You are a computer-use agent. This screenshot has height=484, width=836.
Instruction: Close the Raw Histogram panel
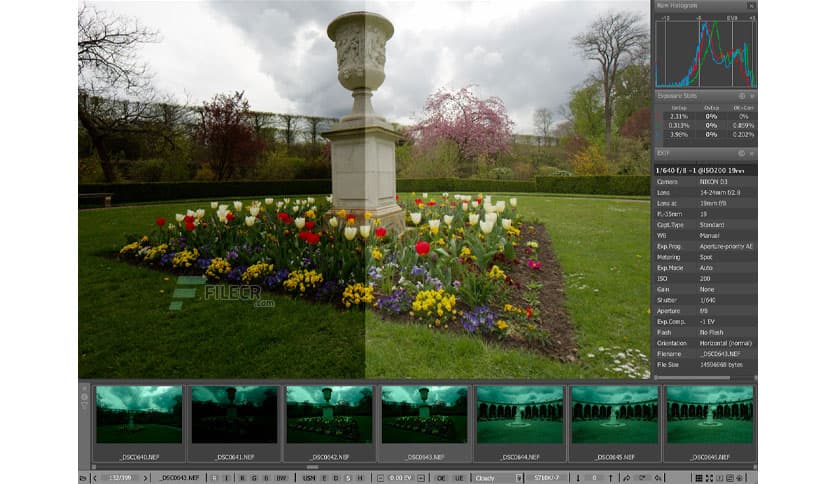752,5
